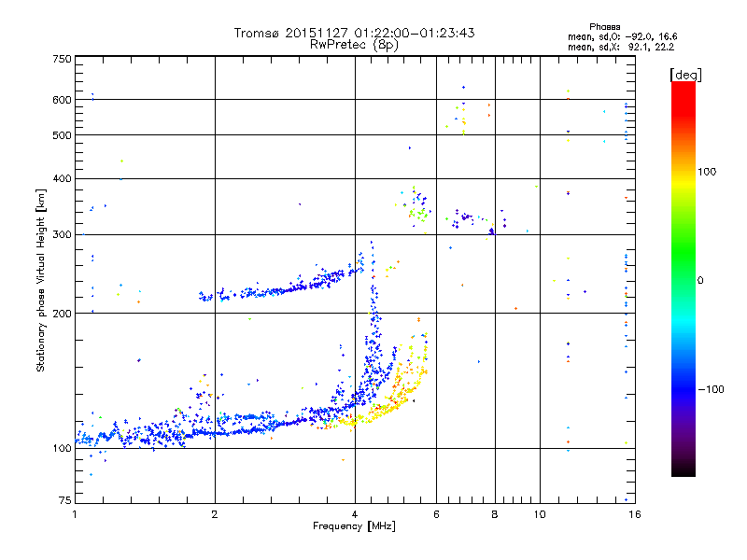Click the y-axis tick label '750'

(63, 59)
